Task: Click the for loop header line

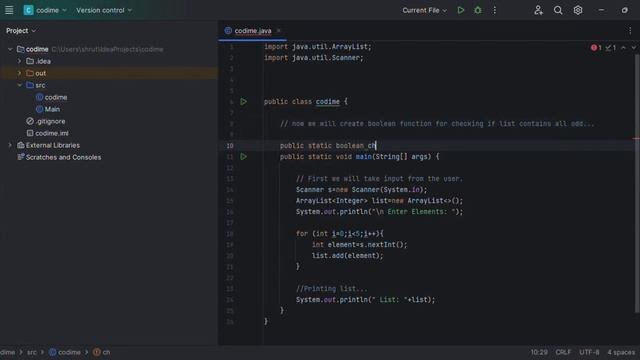Action: 340,234
